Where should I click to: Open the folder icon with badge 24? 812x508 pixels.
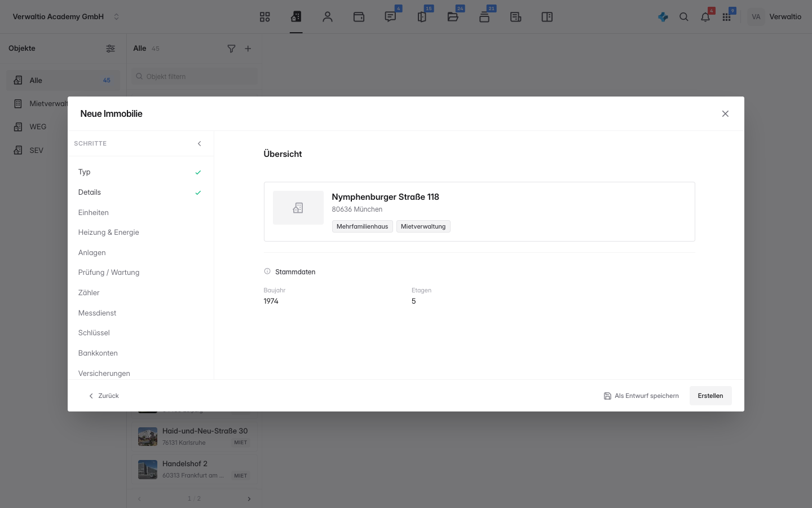pos(453,17)
